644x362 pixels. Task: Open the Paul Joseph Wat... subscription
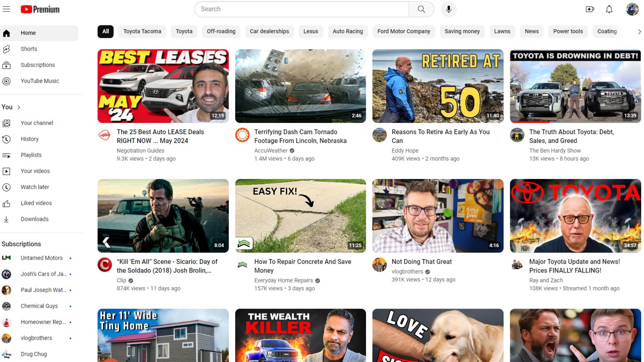38,290
